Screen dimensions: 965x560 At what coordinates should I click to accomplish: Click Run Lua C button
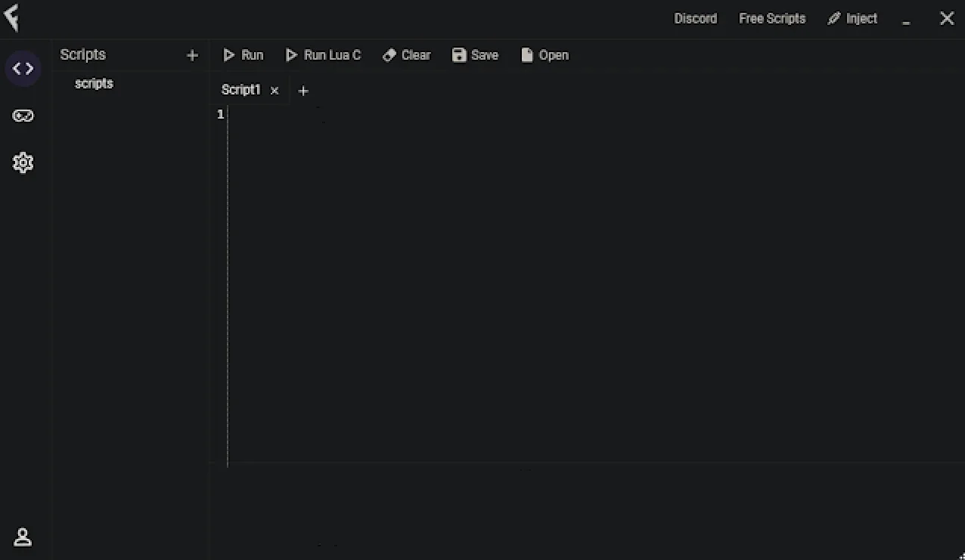[x=324, y=55]
